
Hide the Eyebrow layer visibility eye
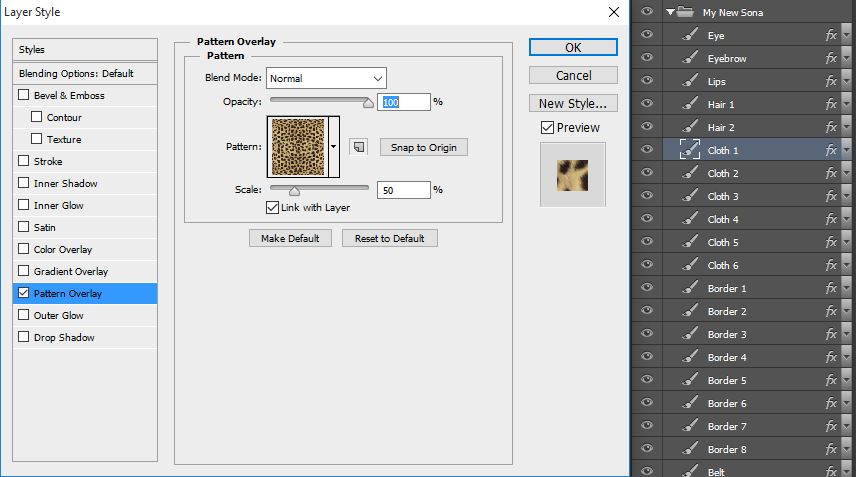click(x=647, y=58)
